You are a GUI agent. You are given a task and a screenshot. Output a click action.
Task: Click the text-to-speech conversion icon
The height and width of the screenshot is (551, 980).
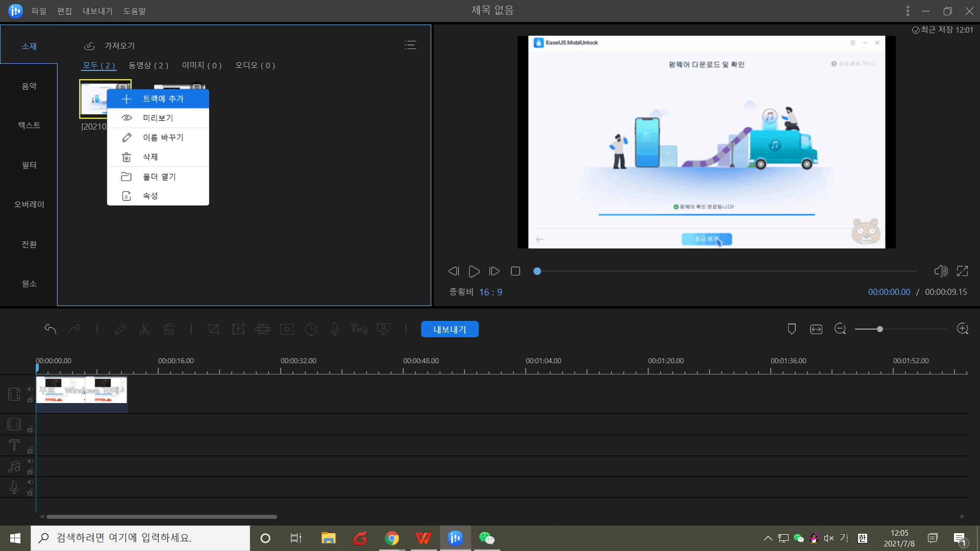coord(359,329)
